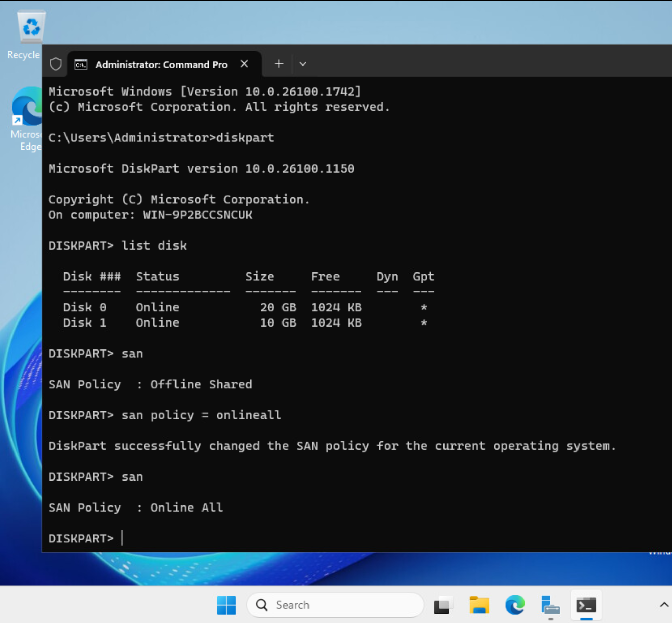This screenshot has height=623, width=672.
Task: Close the Administrator: Command Prompt tab
Action: (244, 63)
